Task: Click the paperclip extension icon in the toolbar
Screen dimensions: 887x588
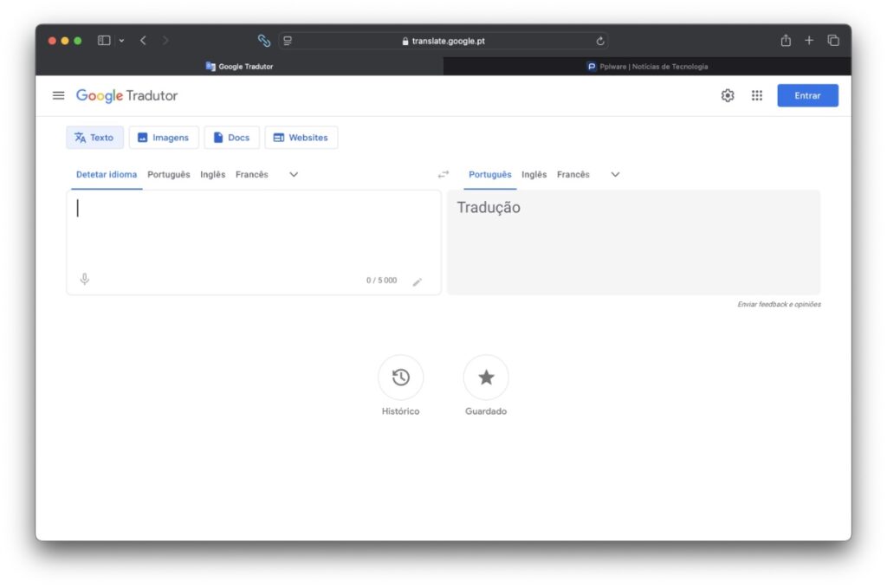Action: point(264,41)
